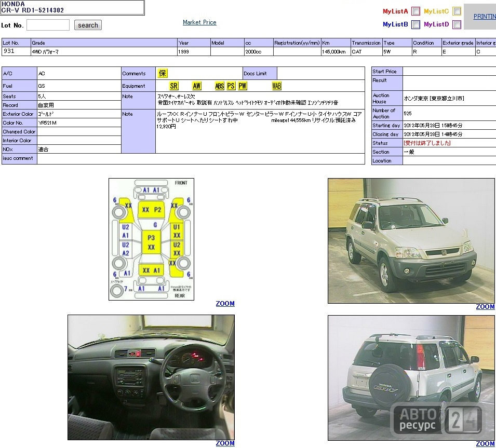The height and width of the screenshot is (448, 496).
Task: Focus the Lot No. input field
Action: pyautogui.click(x=48, y=25)
